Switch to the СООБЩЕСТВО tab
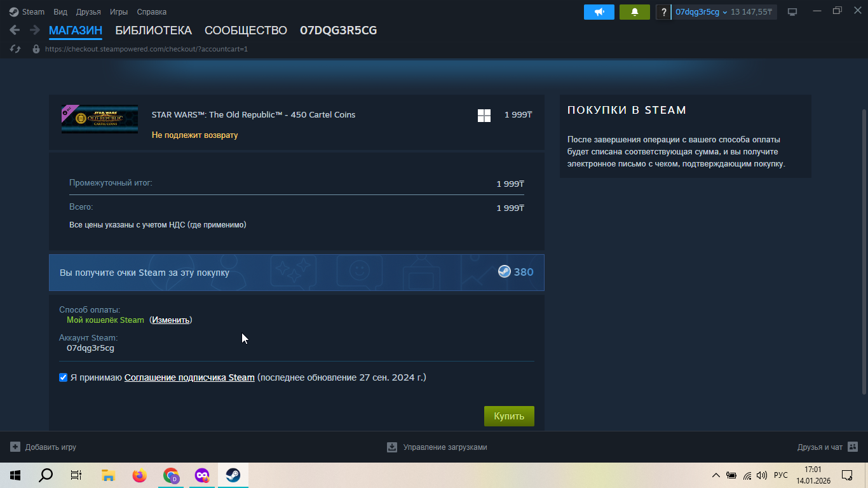The width and height of the screenshot is (868, 488). [x=246, y=30]
